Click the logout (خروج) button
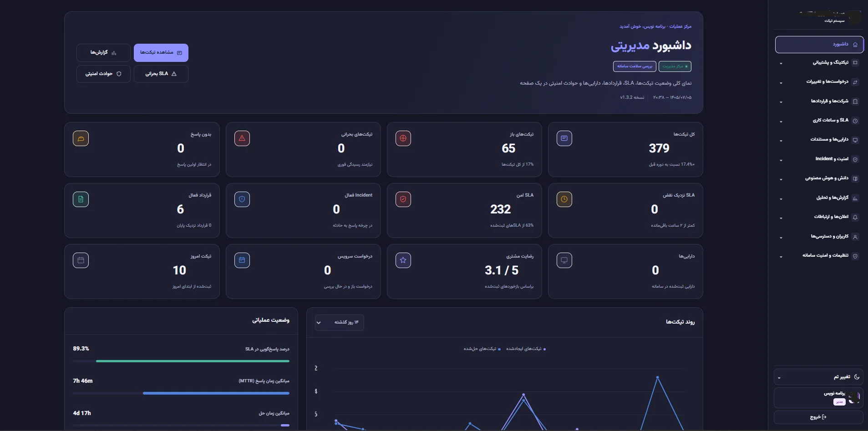Viewport: 868px width, 431px height. pyautogui.click(x=818, y=417)
